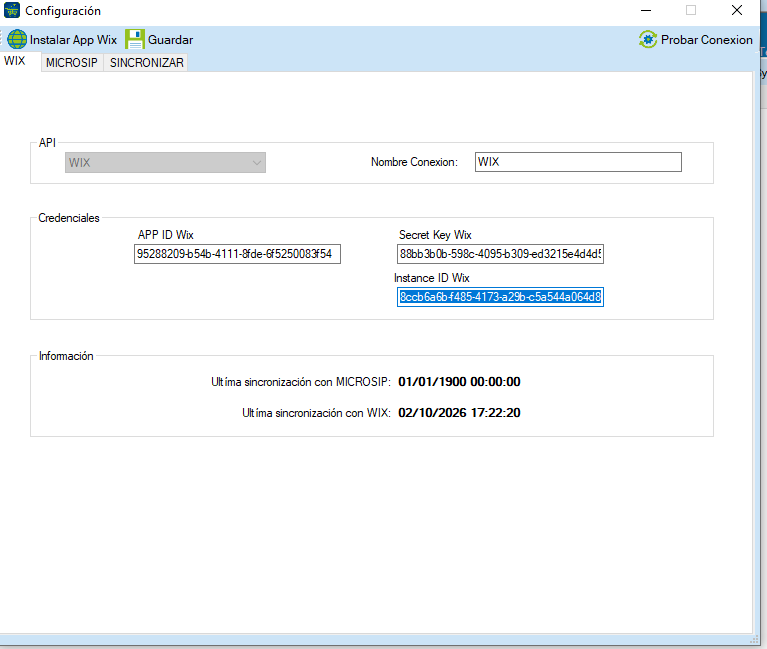The width and height of the screenshot is (767, 649).
Task: Save settings with Guardar text button
Action: [x=170, y=40]
